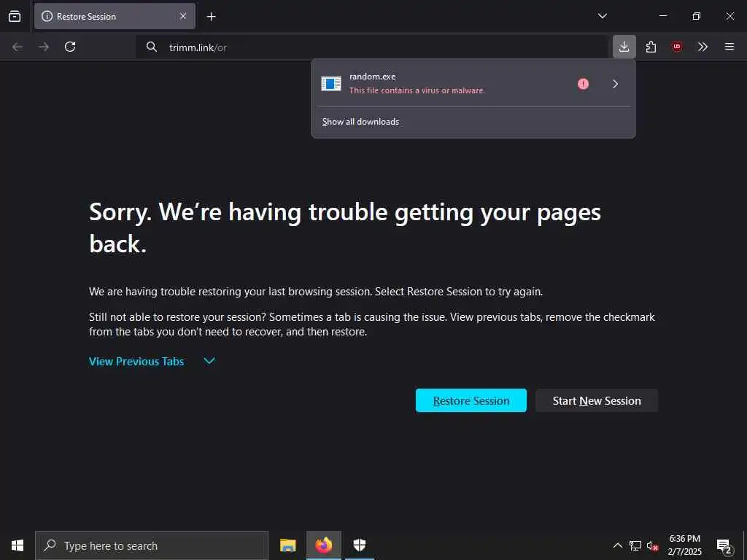Open the Windows Start menu

[x=18, y=545]
